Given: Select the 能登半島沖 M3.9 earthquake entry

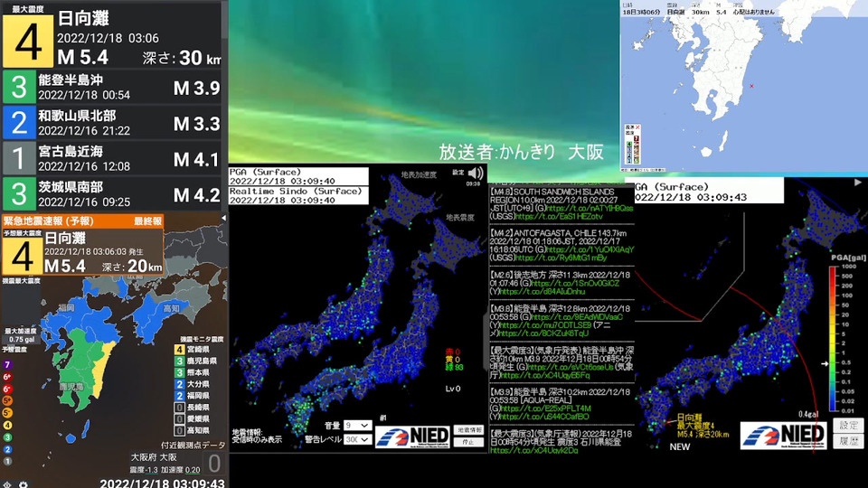Looking at the screenshot, I should [x=112, y=87].
